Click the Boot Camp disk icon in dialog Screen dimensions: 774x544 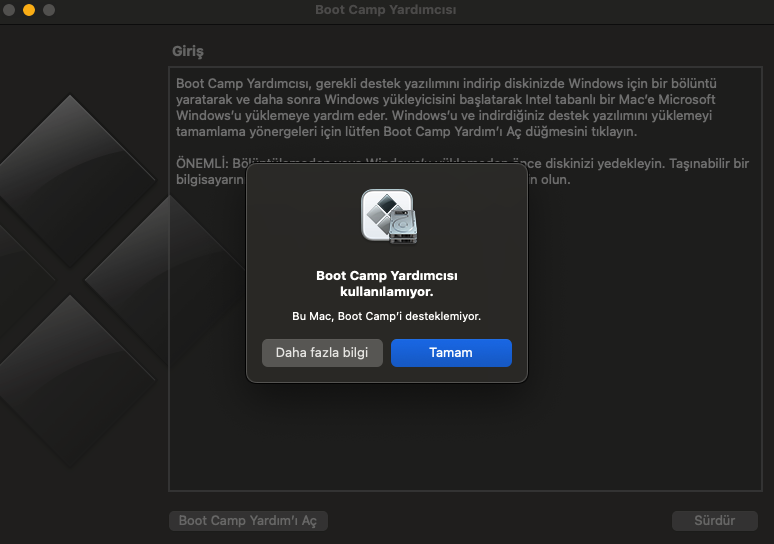point(389,216)
